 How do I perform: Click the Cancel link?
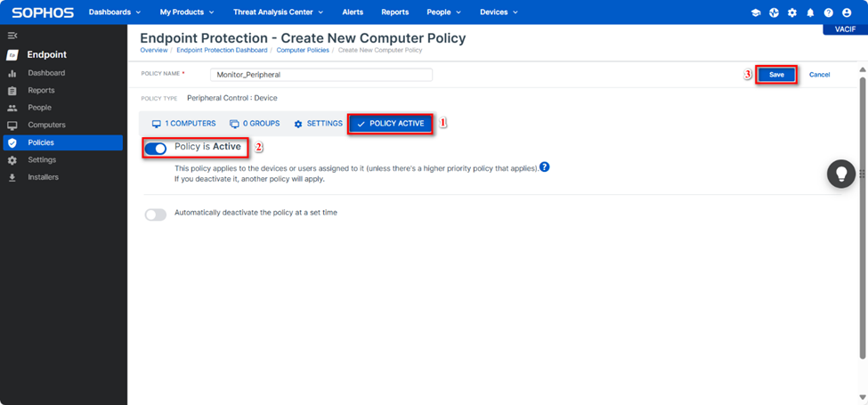pyautogui.click(x=819, y=75)
